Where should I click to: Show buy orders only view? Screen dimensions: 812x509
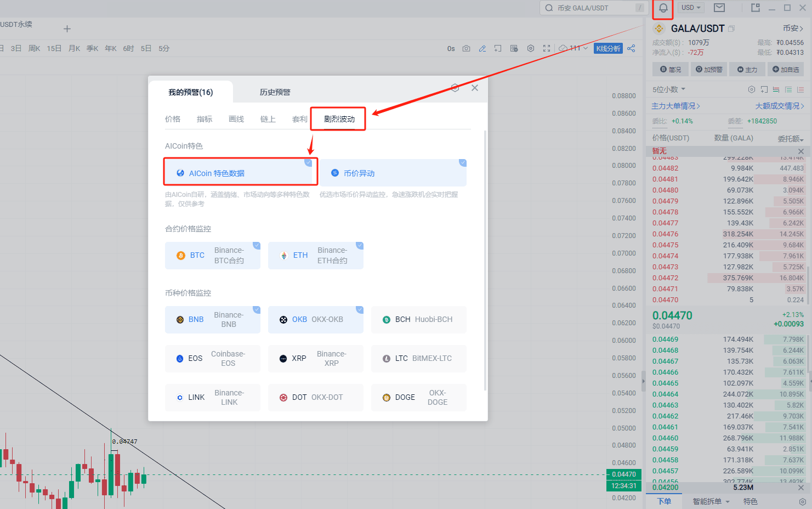pos(788,89)
